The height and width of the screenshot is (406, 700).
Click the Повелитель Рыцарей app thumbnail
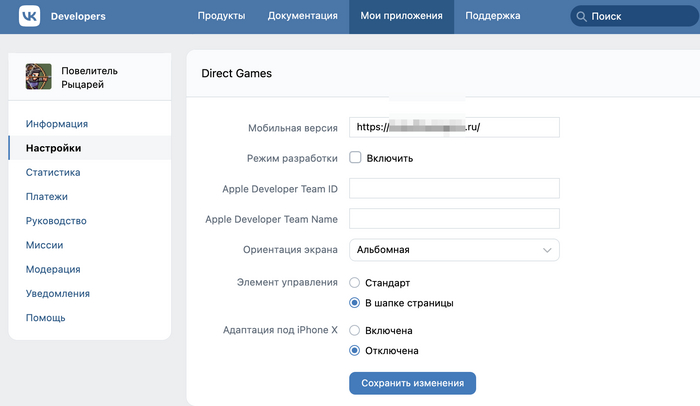pyautogui.click(x=40, y=77)
